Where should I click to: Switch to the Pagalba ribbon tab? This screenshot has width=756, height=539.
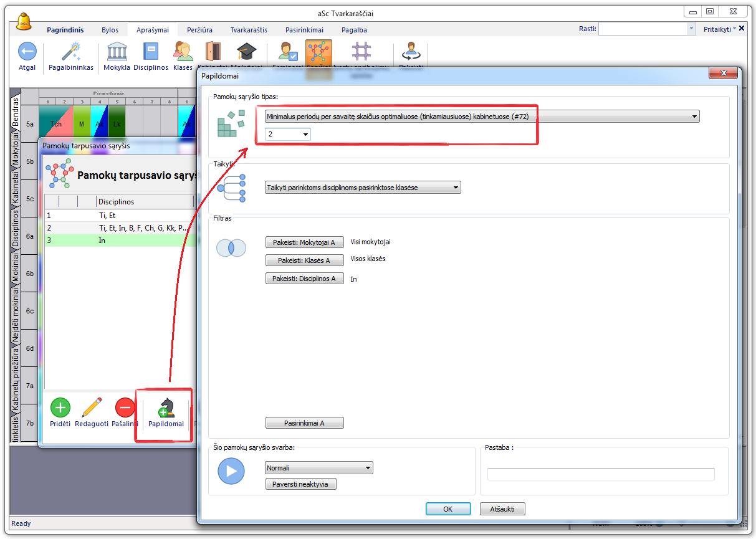354,30
